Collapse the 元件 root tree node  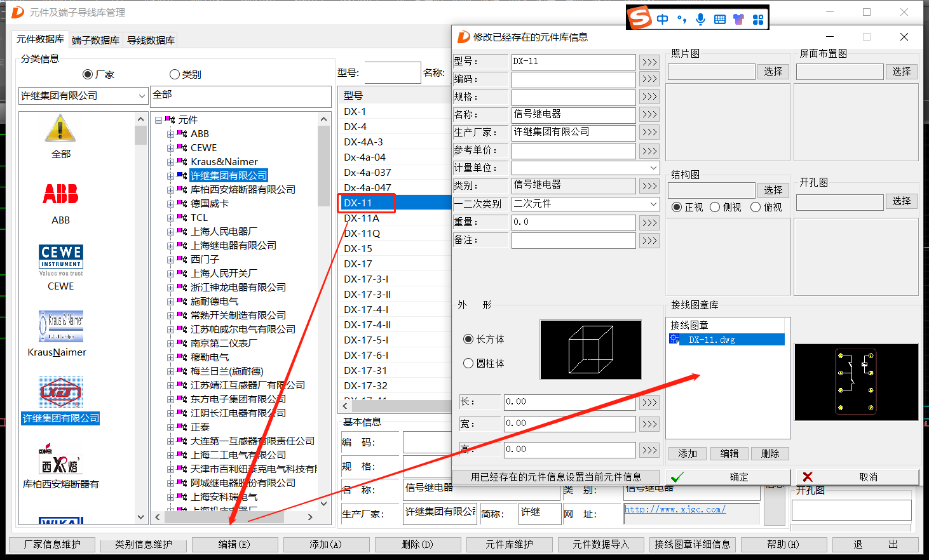(x=159, y=120)
